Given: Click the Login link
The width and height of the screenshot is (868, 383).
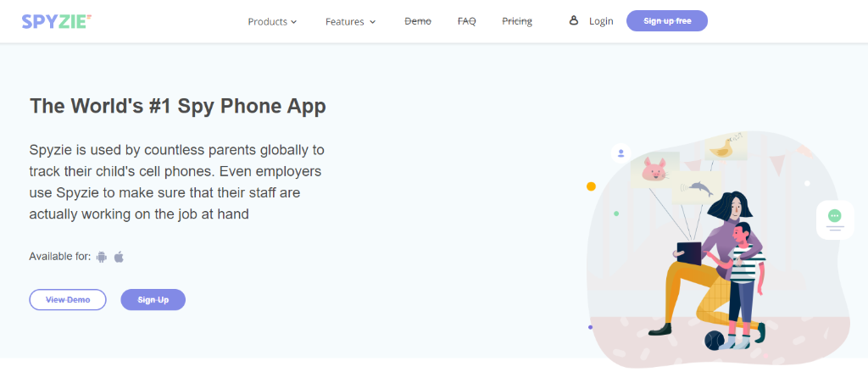Looking at the screenshot, I should point(601,21).
